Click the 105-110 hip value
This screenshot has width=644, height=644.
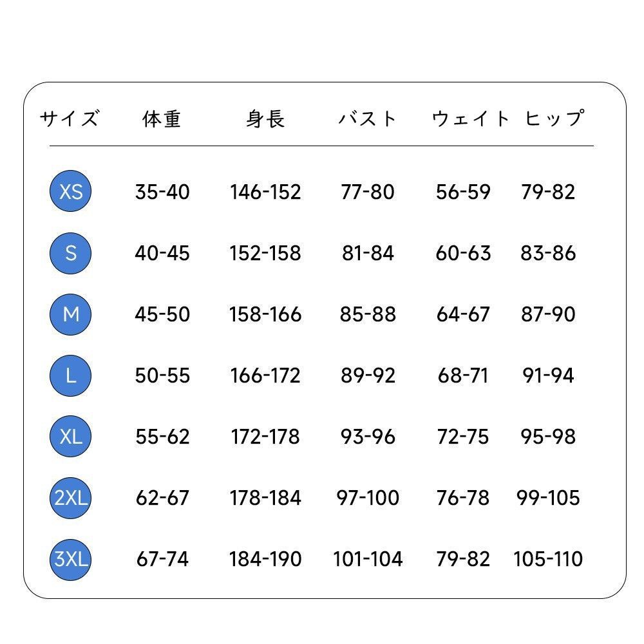(548, 559)
